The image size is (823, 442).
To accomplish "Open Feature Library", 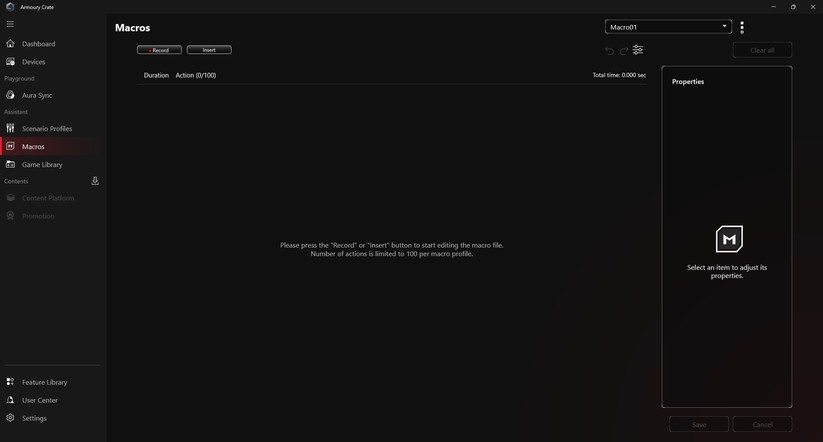I will pos(45,383).
